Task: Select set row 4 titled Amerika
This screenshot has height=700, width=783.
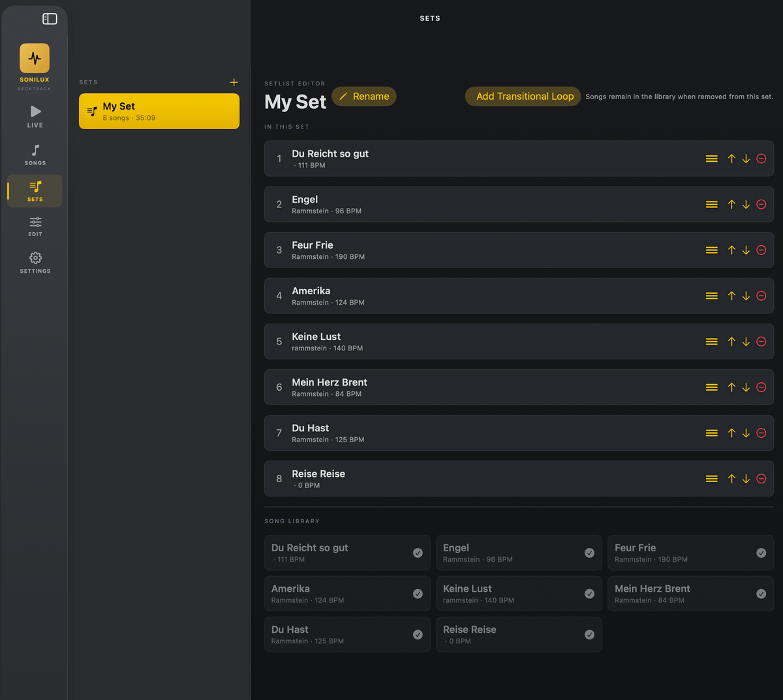Action: 519,296
